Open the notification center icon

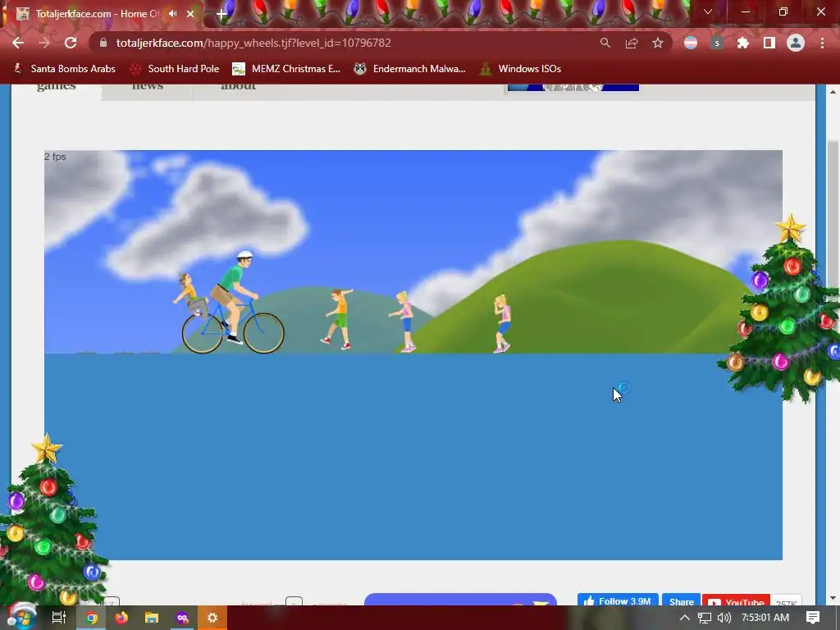coord(813,618)
